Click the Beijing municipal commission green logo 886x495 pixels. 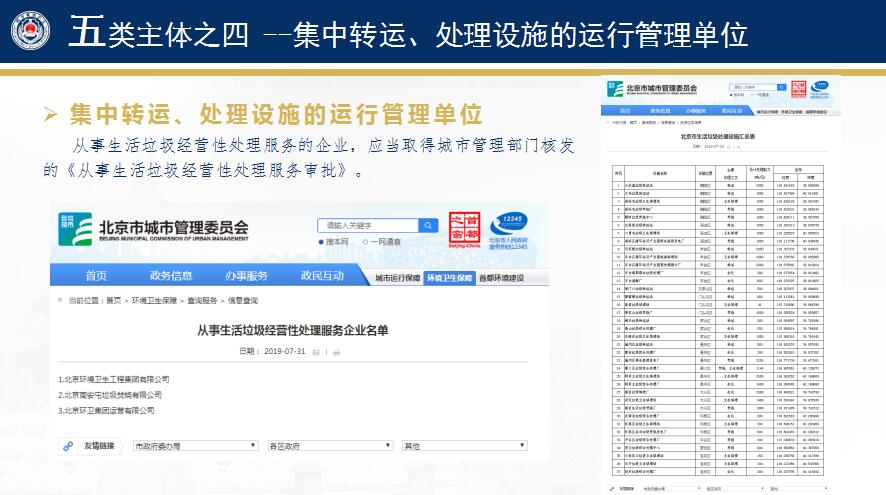pos(75,229)
